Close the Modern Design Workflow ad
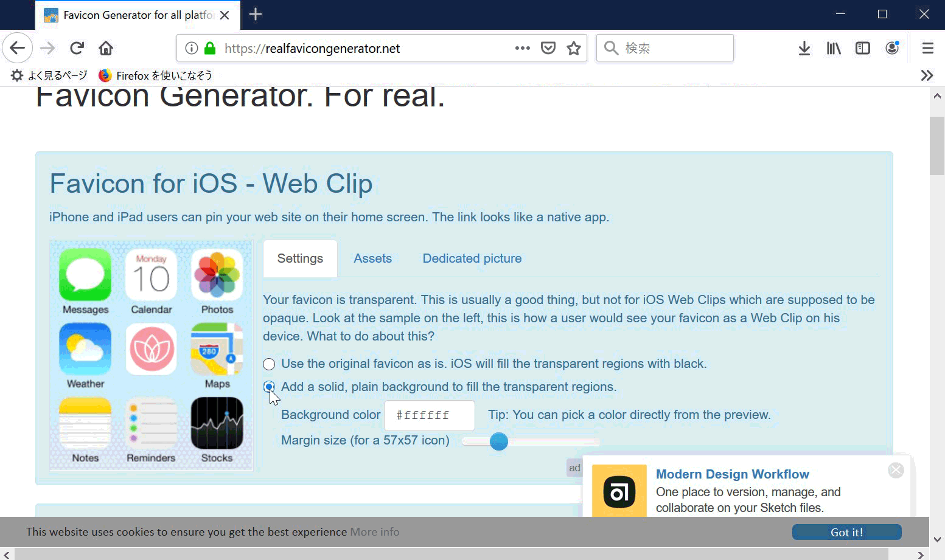 tap(896, 470)
